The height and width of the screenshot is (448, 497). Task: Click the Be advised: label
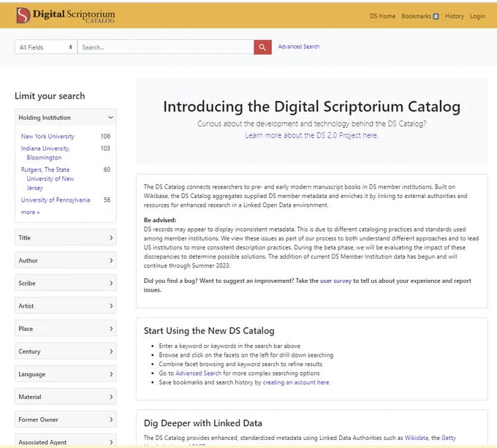[x=160, y=220]
